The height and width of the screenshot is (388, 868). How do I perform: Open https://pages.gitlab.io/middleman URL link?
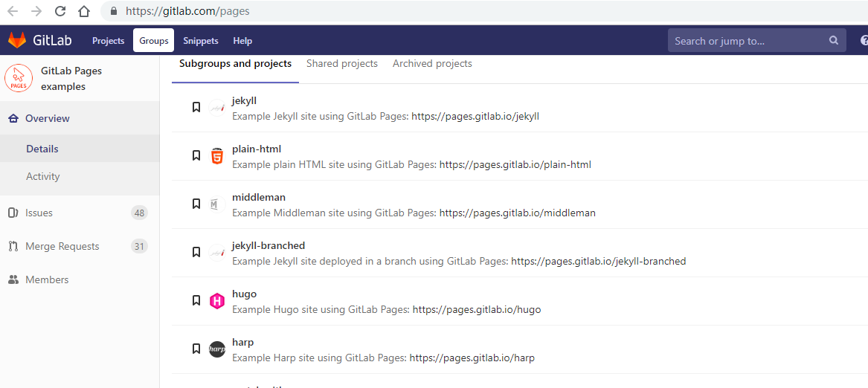518,213
